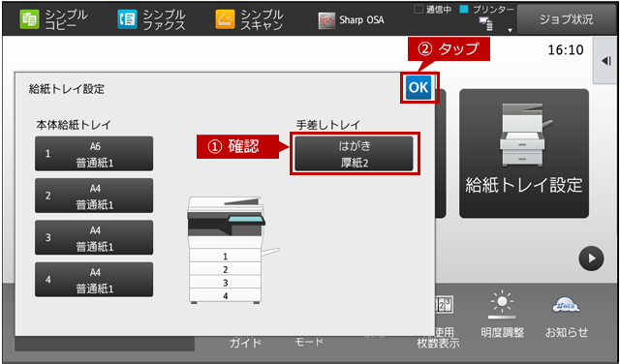Tap the large 給紙トレイ設定 home tile
620x364 pixels.
pyautogui.click(x=524, y=153)
